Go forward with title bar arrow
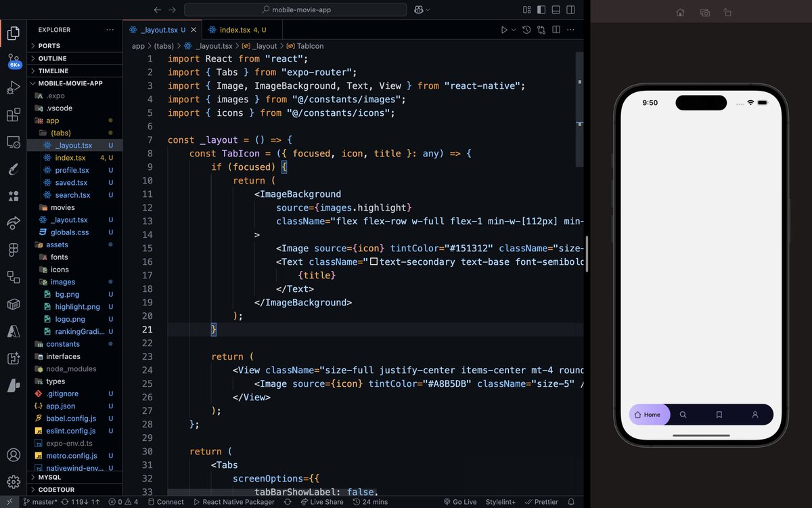The width and height of the screenshot is (812, 508). point(172,9)
